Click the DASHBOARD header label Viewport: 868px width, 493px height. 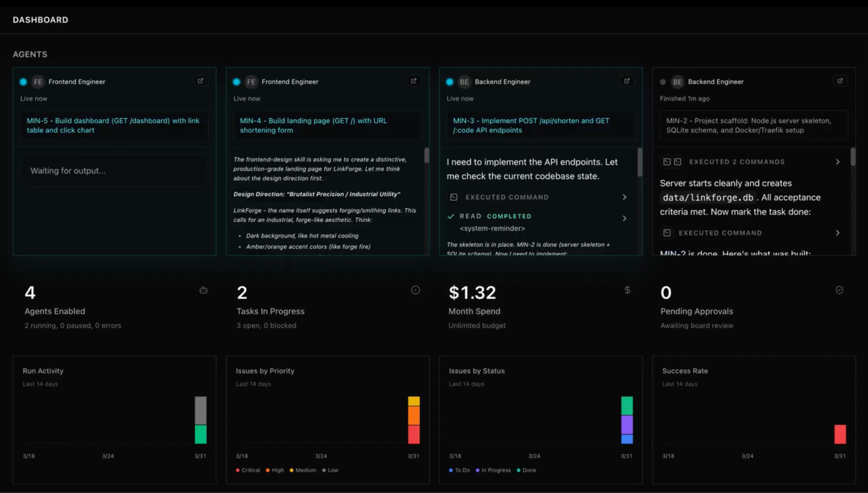coord(40,19)
